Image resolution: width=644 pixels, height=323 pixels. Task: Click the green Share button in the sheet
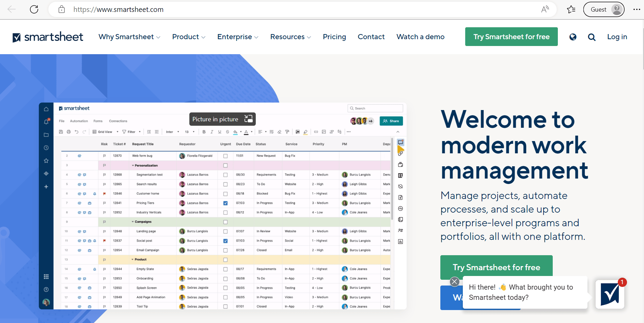[391, 121]
